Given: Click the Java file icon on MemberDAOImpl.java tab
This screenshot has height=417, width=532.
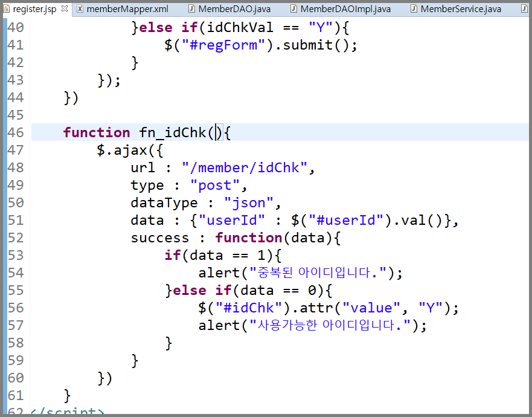Looking at the screenshot, I should click(294, 9).
